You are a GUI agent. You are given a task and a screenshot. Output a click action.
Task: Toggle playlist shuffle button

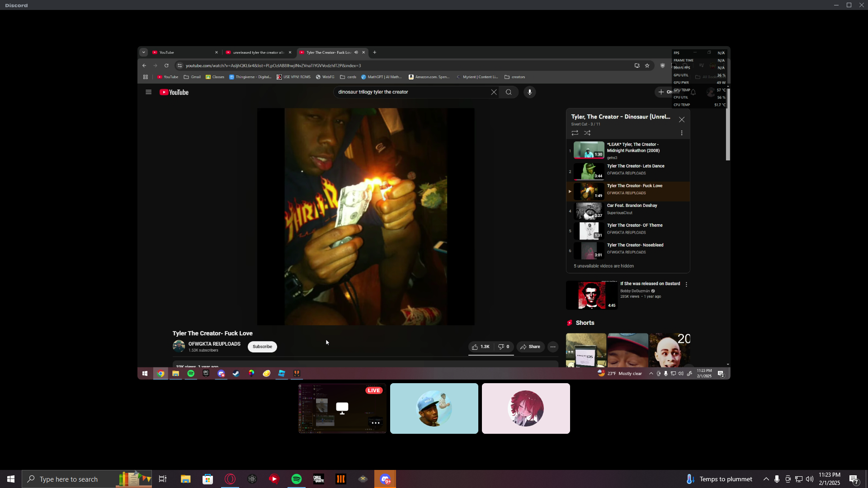pyautogui.click(x=587, y=133)
